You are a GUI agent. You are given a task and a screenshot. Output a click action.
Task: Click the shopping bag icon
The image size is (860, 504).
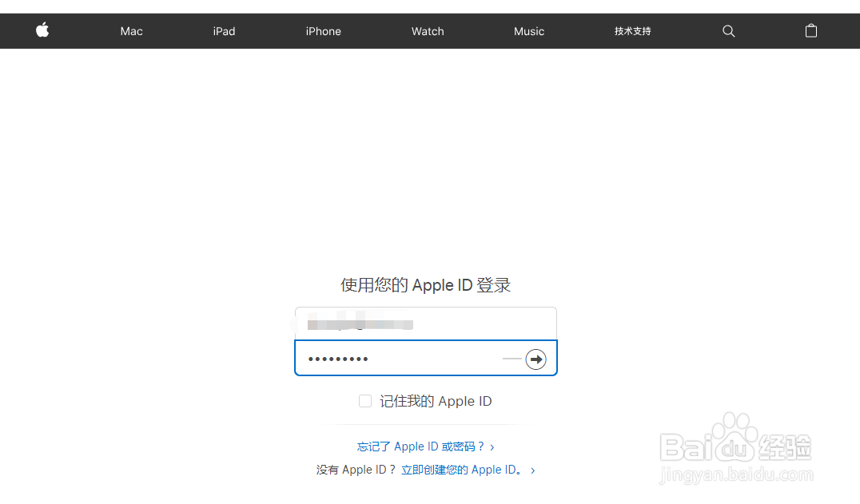810,30
